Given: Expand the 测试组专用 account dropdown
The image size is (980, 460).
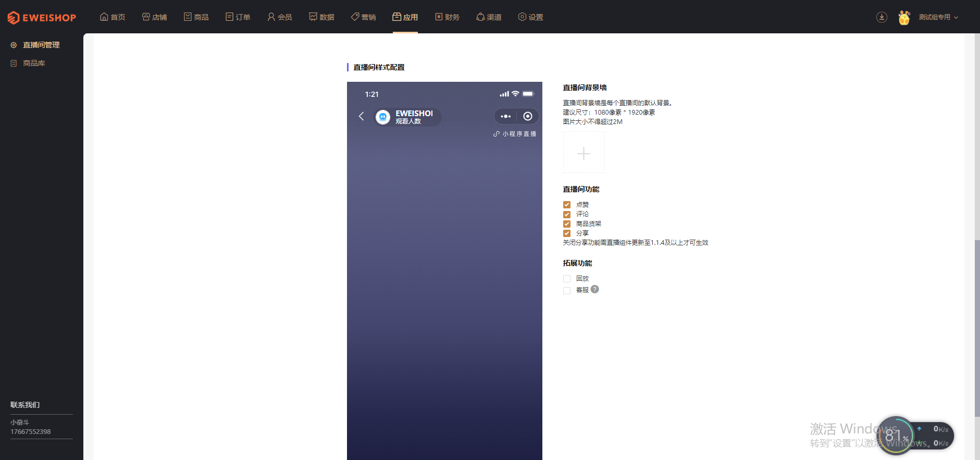Looking at the screenshot, I should (938, 17).
